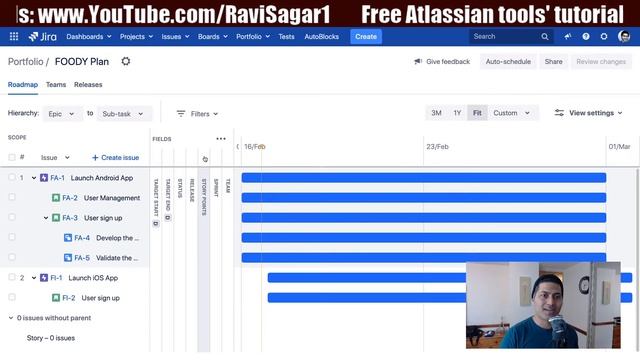Click the FA-2 story type icon
The height and width of the screenshot is (360, 640).
pos(56,198)
